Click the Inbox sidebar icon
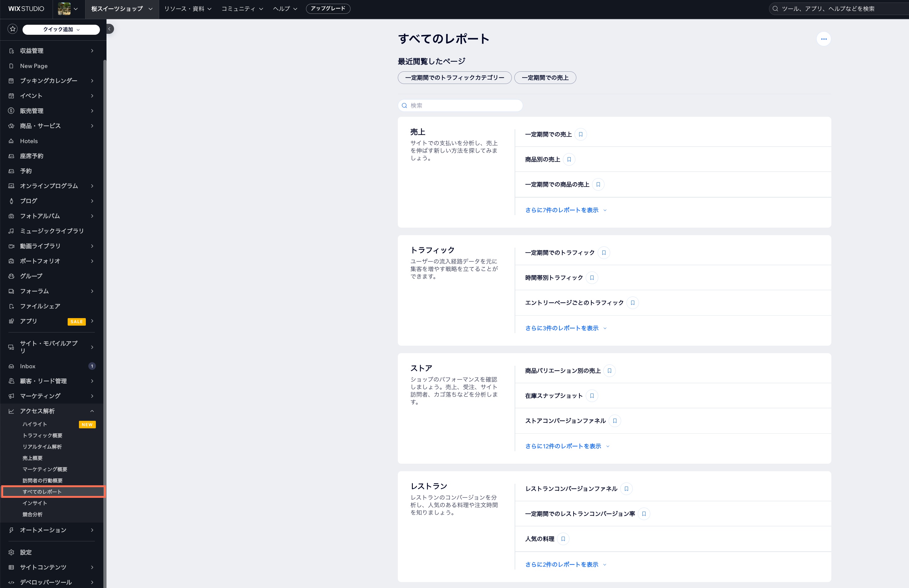The width and height of the screenshot is (909, 588). 12,366
